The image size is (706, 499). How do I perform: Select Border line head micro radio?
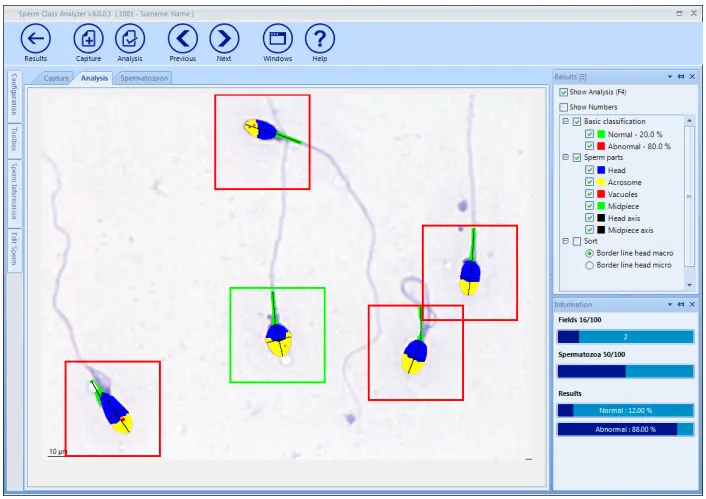click(x=589, y=265)
